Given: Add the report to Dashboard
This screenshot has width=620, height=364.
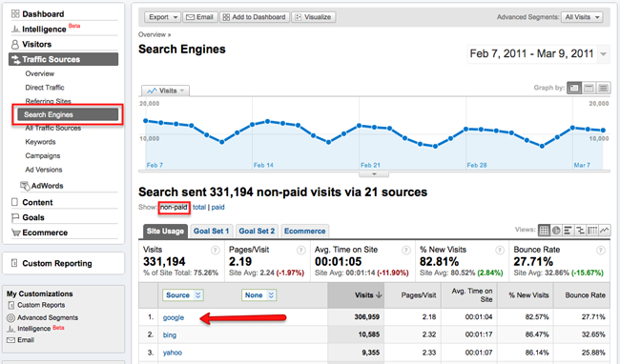Looking at the screenshot, I should 255,17.
